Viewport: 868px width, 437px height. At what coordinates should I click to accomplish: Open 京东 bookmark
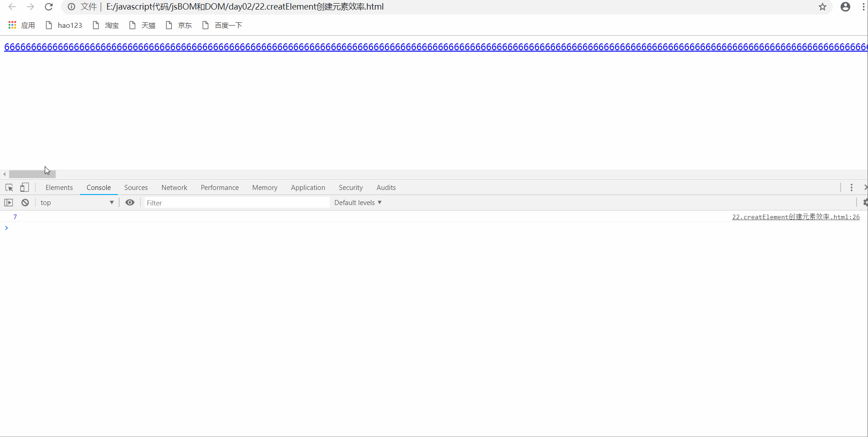pos(179,25)
